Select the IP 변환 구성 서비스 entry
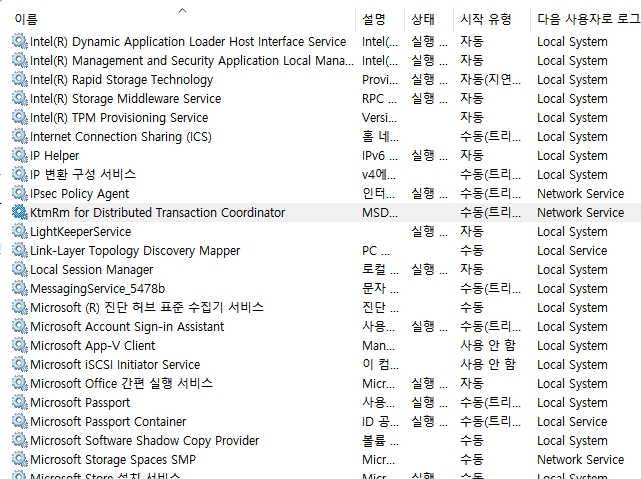The height and width of the screenshot is (479, 641). pos(83,175)
